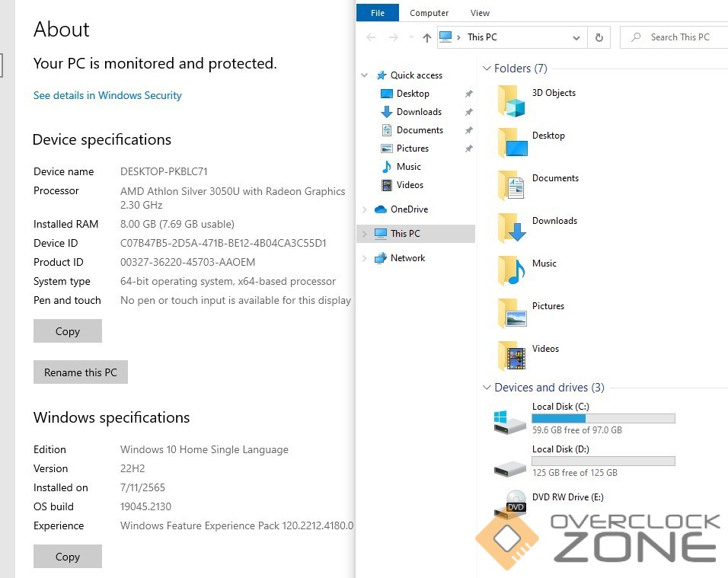
Task: Click the Search This PC field
Action: click(x=674, y=37)
